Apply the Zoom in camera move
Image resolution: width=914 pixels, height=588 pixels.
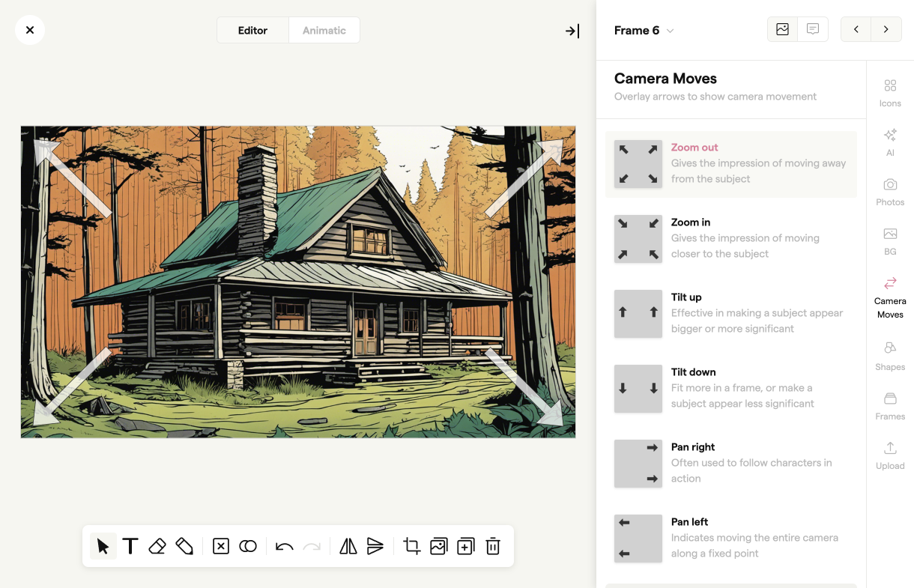click(x=730, y=239)
